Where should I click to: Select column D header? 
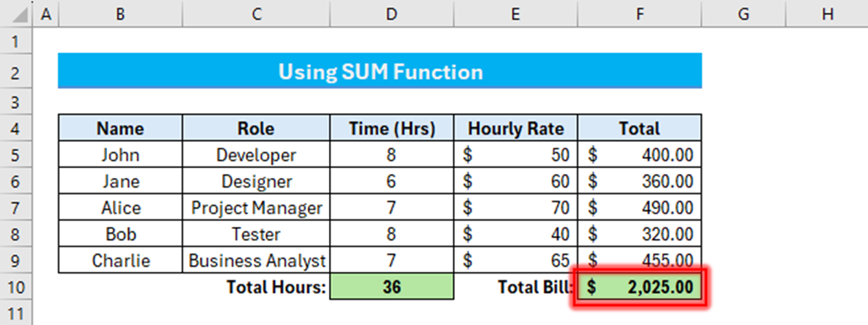pos(391,14)
